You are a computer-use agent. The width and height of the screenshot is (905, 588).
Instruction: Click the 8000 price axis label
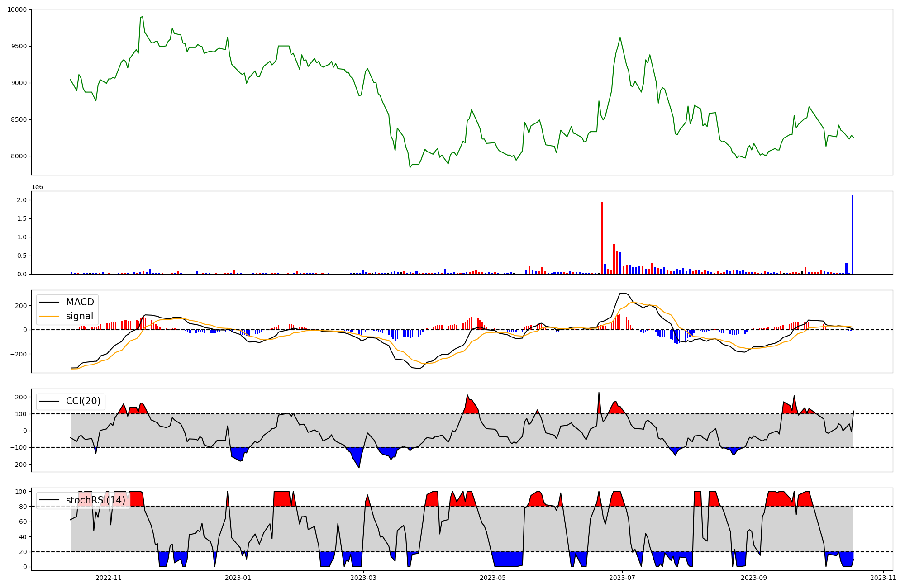coord(19,156)
